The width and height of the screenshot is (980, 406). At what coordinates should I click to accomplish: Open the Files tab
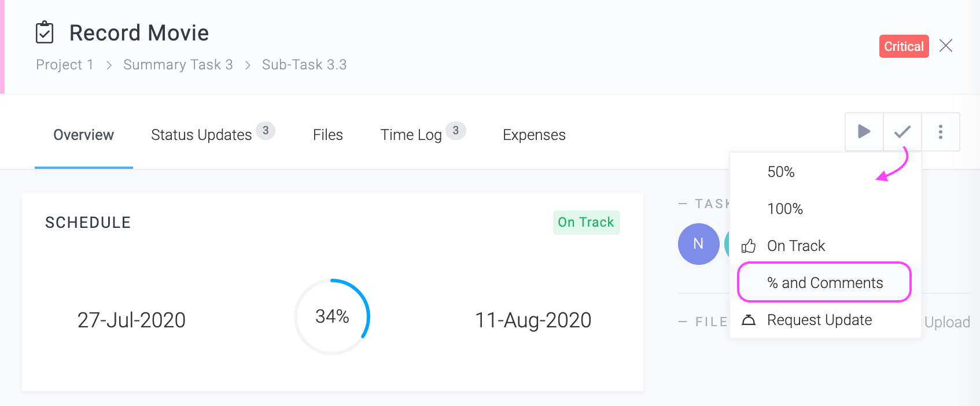coord(327,135)
